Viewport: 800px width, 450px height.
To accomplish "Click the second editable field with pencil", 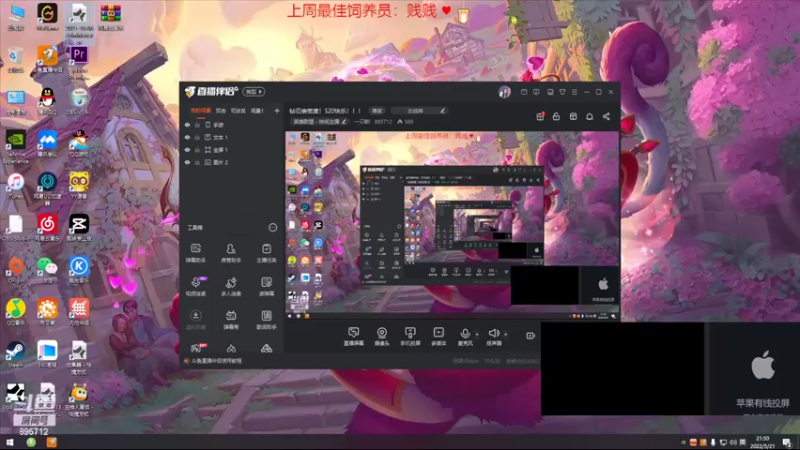I will coord(418,111).
